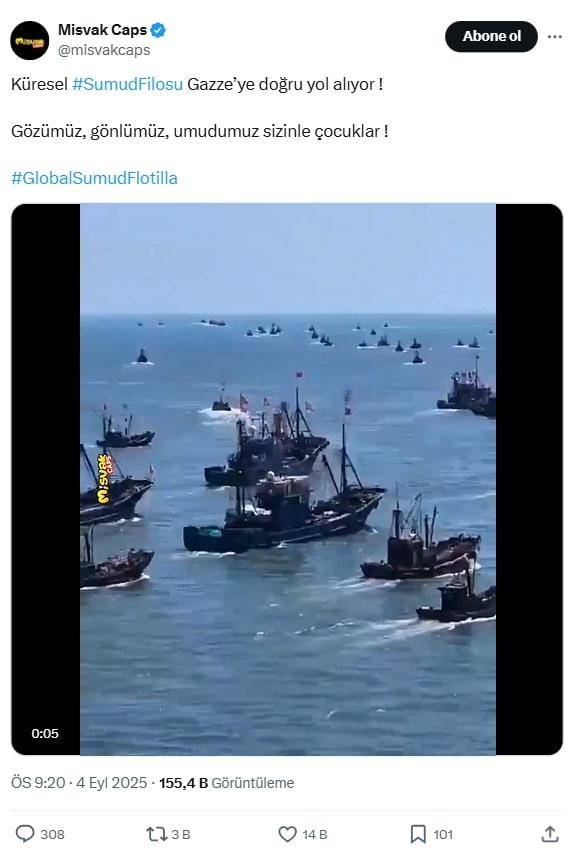Bookmark the post with the bookmark icon
The image size is (577, 853).
click(418, 833)
